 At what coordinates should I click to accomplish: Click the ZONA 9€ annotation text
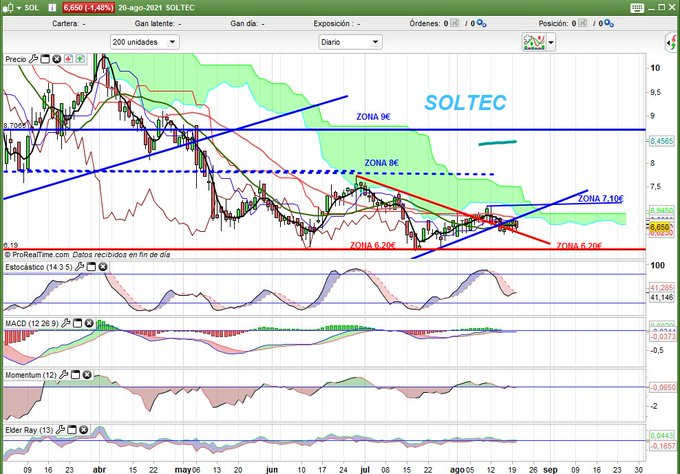(373, 117)
